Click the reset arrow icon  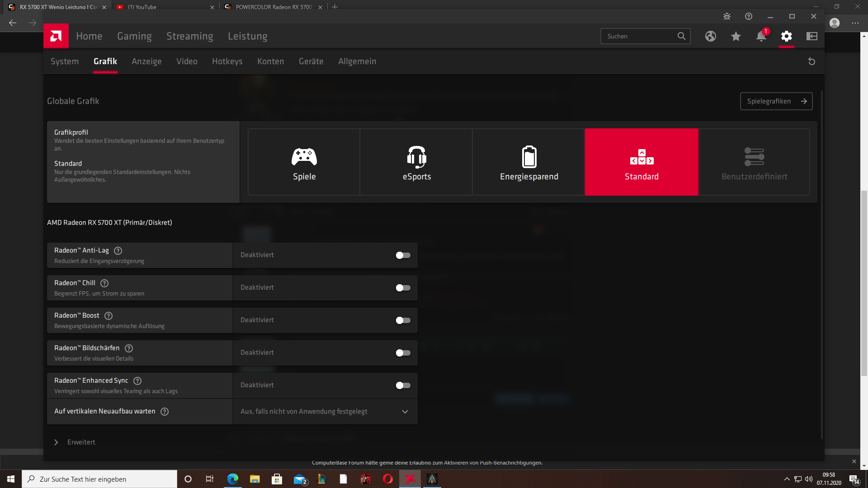(x=811, y=61)
